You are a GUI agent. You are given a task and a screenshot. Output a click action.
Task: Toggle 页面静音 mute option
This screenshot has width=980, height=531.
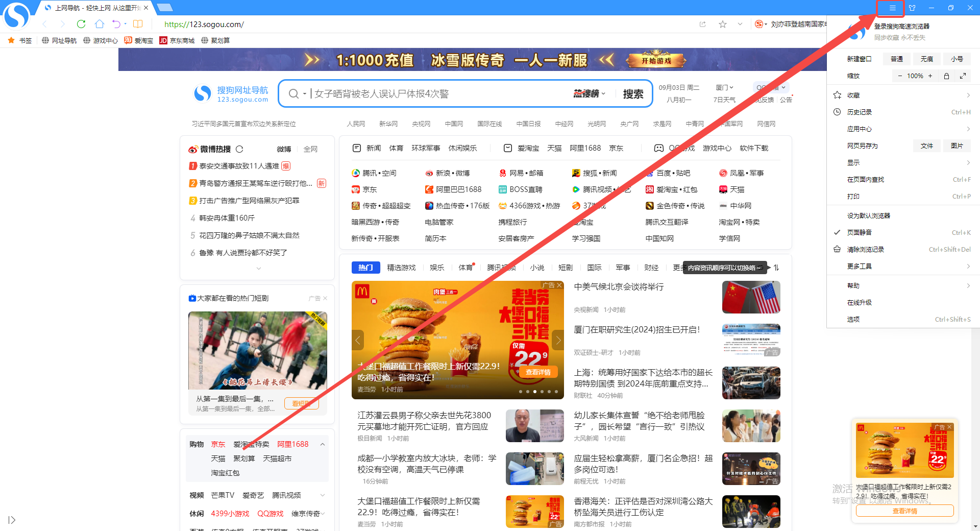tap(902, 232)
